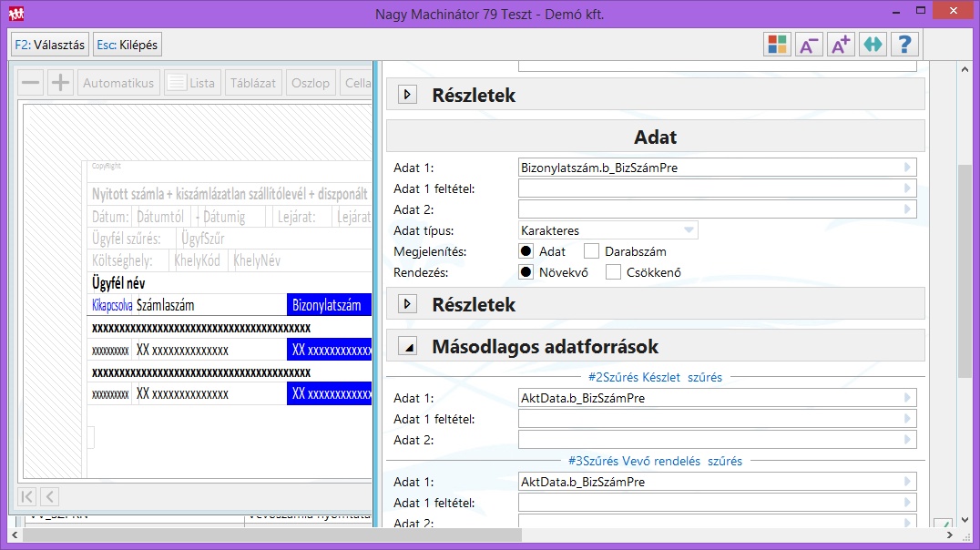Open help with the question mark icon
Image resolution: width=980 pixels, height=550 pixels.
point(904,45)
